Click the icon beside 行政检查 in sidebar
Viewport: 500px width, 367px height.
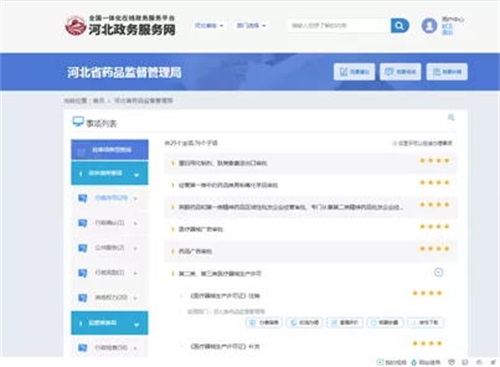(x=83, y=348)
